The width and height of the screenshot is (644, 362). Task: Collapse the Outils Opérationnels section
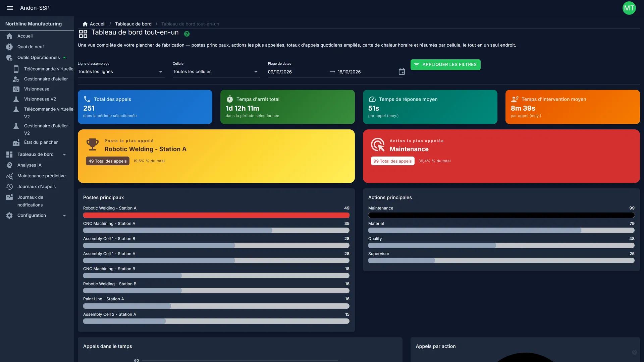coord(37,58)
